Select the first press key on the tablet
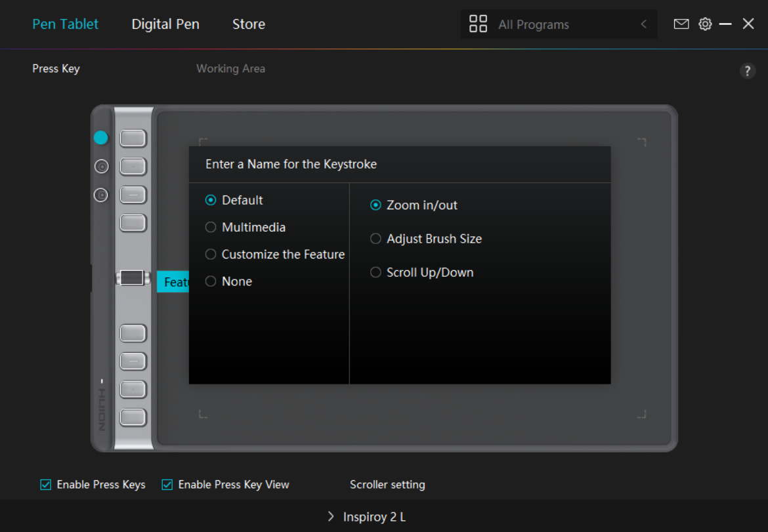The height and width of the screenshot is (532, 768). [133, 138]
